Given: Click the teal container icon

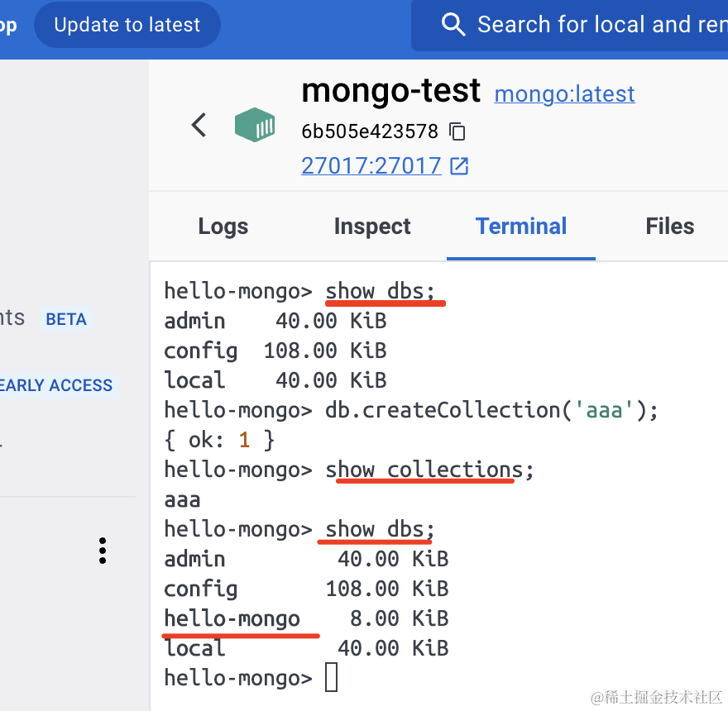Looking at the screenshot, I should pos(255,125).
